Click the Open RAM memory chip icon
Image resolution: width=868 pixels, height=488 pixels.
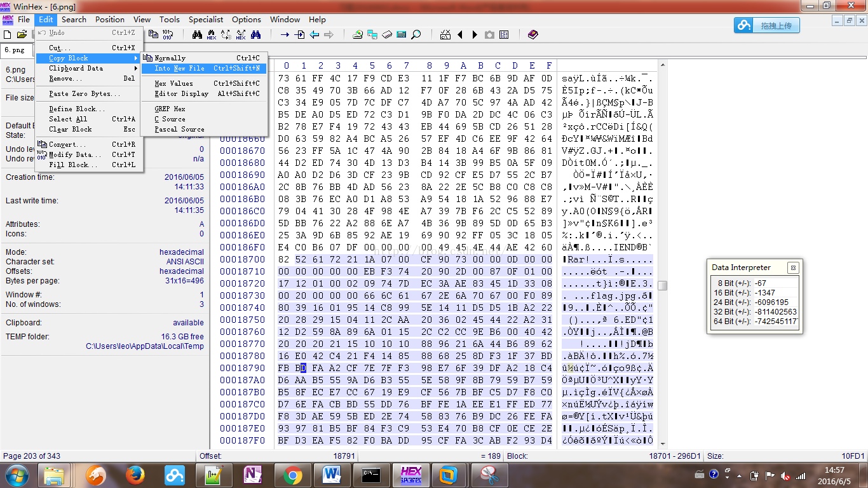(386, 34)
